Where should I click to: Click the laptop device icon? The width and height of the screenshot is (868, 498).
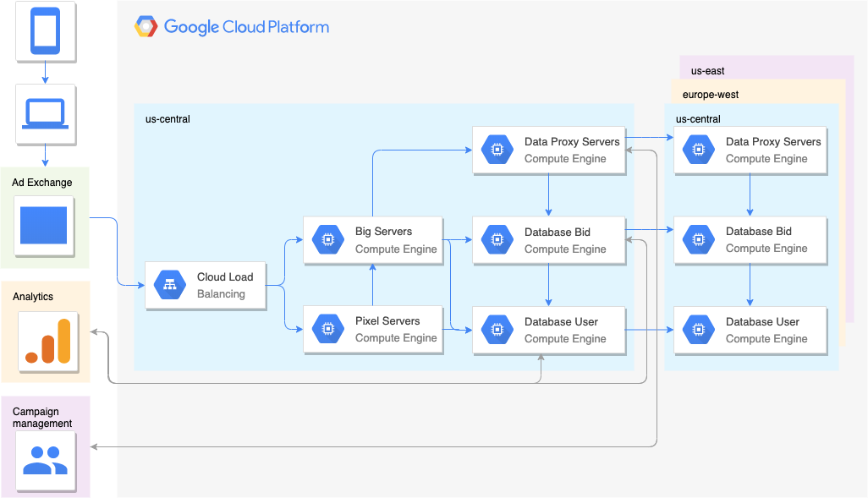46,114
